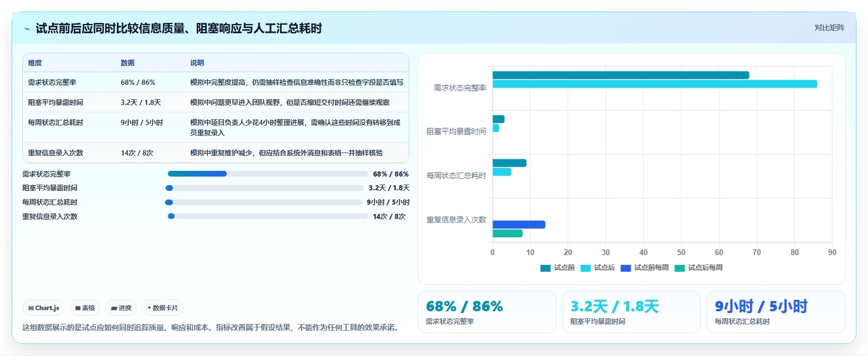Click the 9小时 / 5小时 data card

pyautogui.click(x=776, y=312)
